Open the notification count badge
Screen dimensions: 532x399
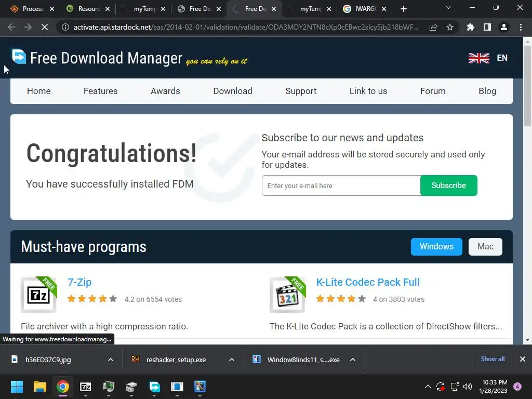(x=517, y=387)
